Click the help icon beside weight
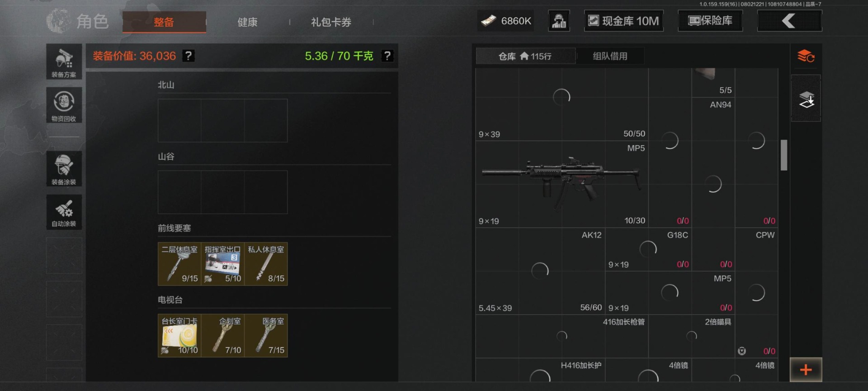 click(x=387, y=56)
